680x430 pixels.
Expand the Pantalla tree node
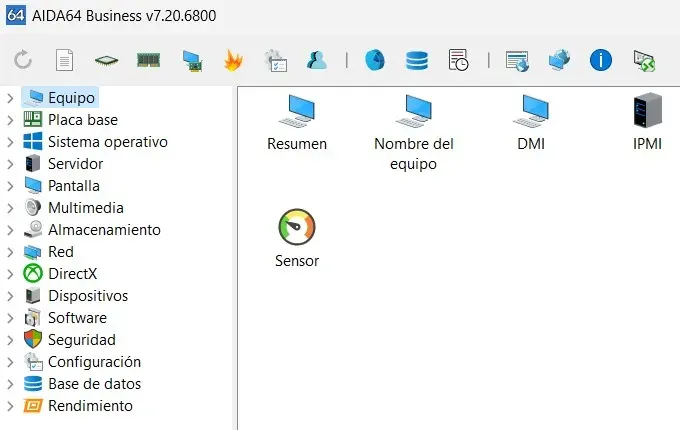click(10, 186)
